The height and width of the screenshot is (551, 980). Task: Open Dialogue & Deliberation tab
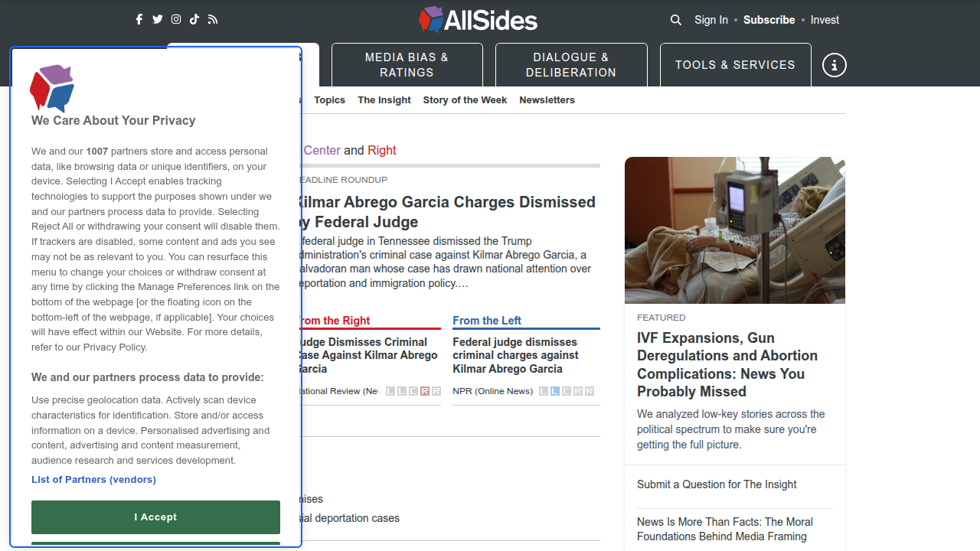point(571,65)
